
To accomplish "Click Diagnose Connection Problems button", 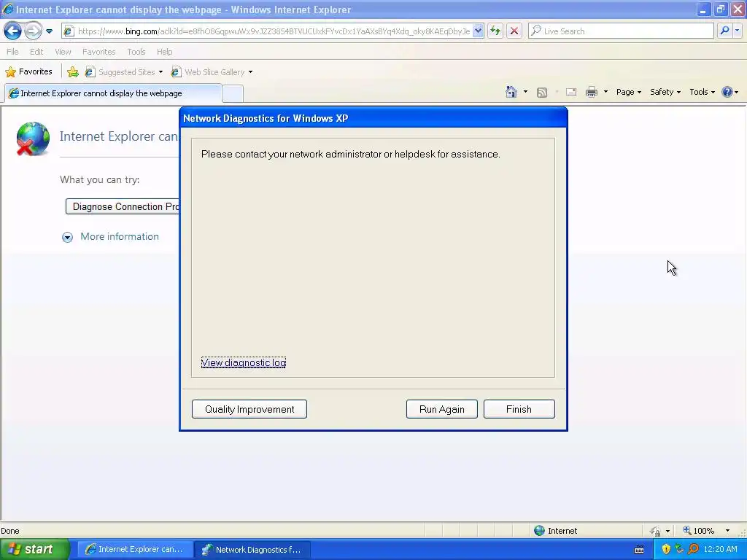I will click(123, 206).
